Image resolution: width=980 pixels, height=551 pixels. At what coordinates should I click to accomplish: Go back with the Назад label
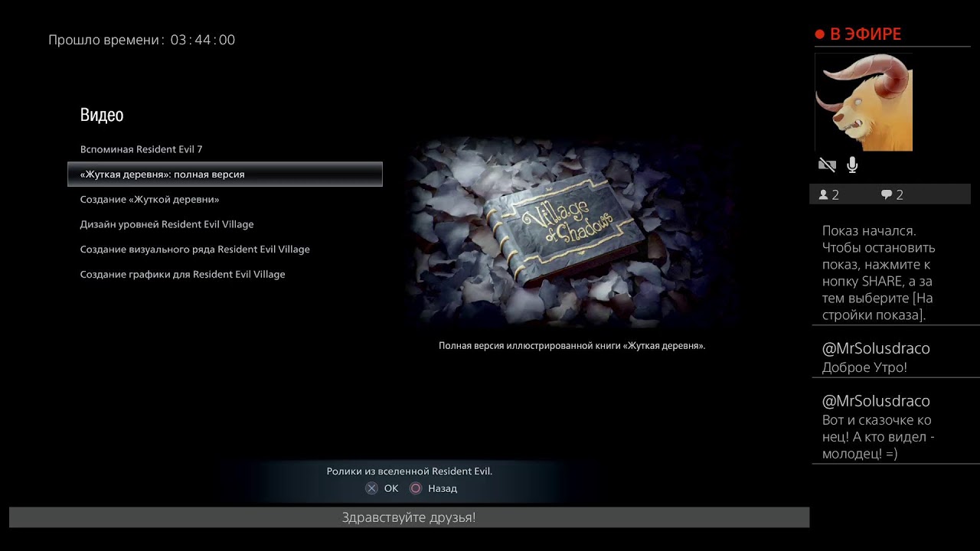click(443, 488)
